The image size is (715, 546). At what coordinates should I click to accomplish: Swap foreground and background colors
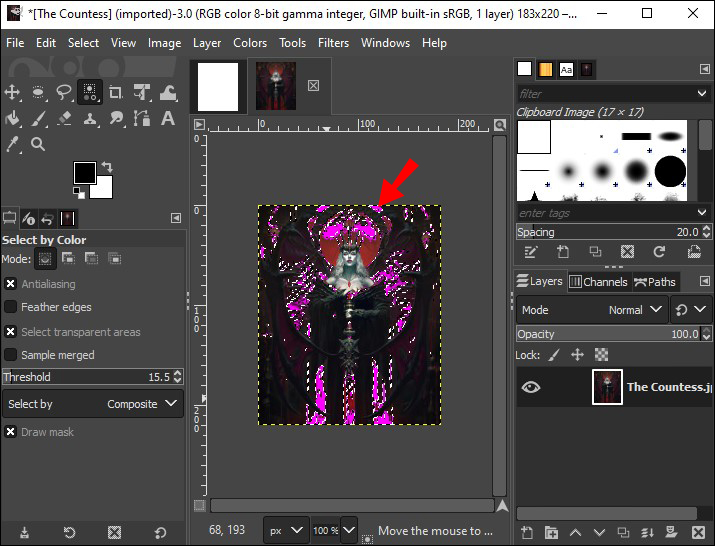(106, 166)
